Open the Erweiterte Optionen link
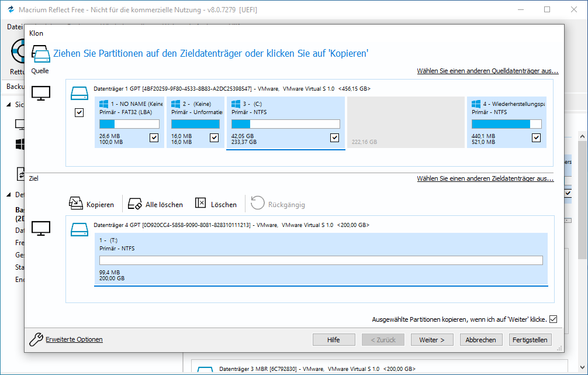 (74, 339)
